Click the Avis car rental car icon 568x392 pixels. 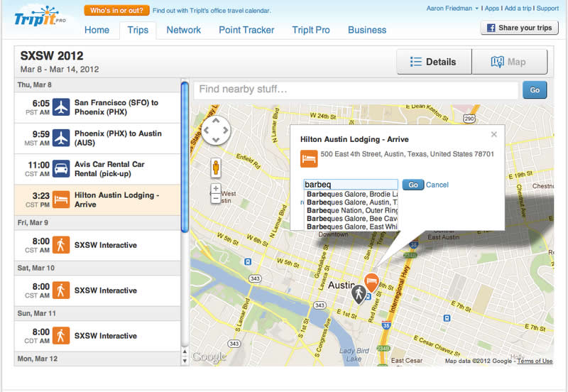coord(61,169)
